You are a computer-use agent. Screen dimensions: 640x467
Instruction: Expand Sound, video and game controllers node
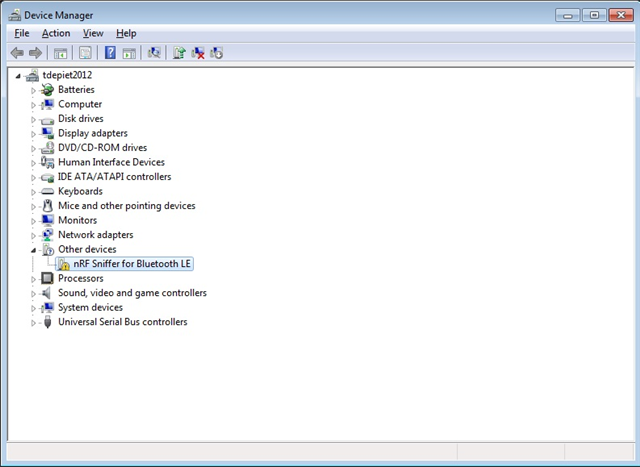[x=33, y=294]
